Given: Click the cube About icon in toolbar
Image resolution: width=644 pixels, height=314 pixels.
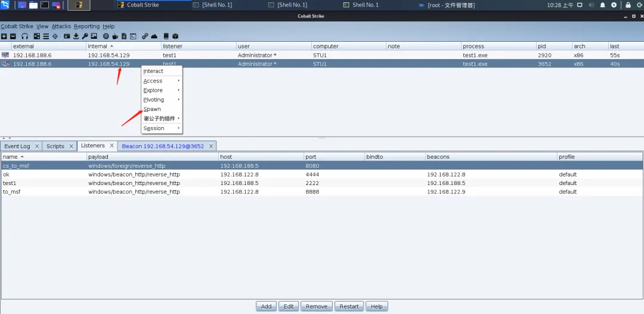Looking at the screenshot, I should coord(175,36).
